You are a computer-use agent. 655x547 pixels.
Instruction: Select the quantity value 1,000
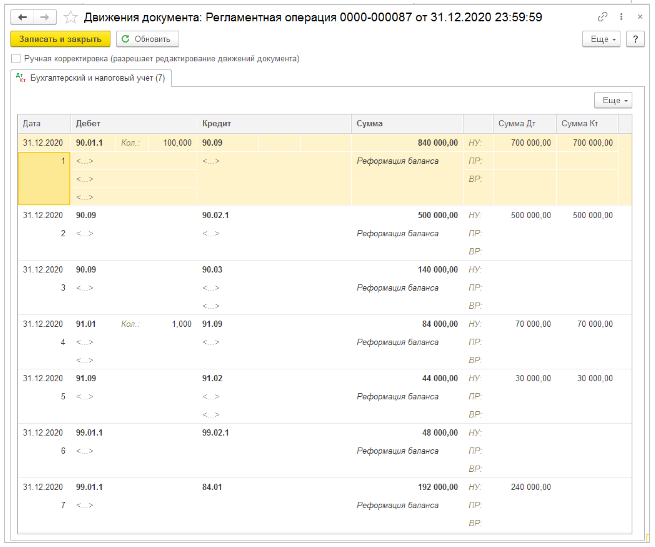click(181, 324)
